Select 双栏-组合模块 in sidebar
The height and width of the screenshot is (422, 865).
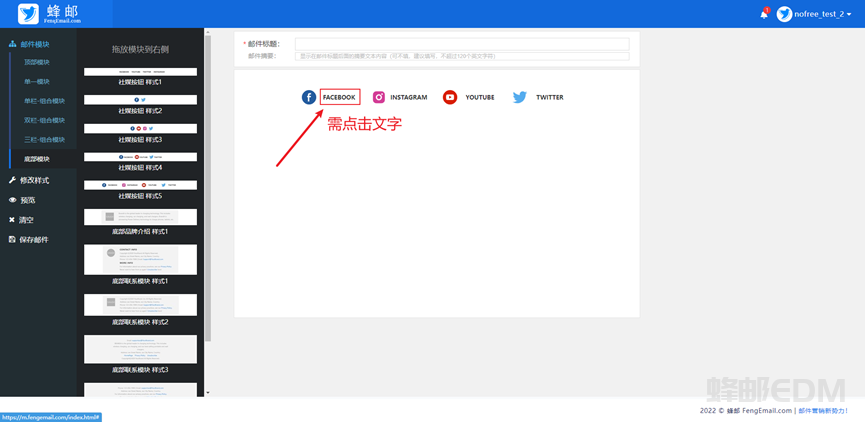coord(44,120)
